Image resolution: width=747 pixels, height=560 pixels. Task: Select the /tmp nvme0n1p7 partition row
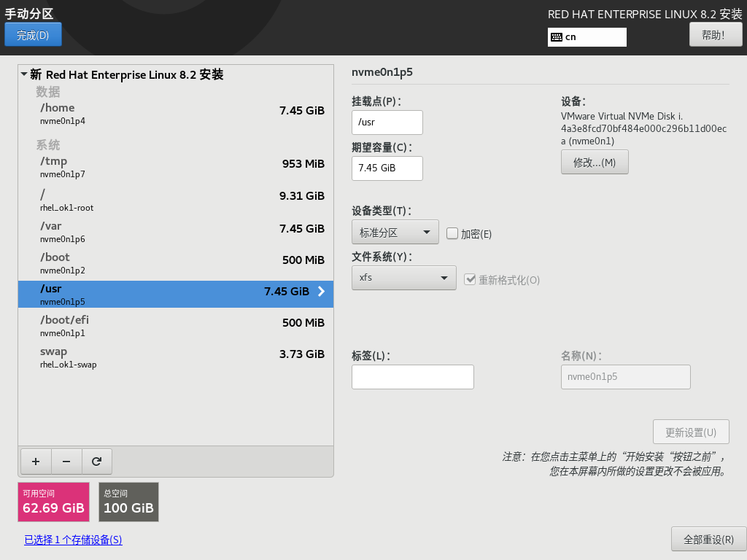[176, 167]
